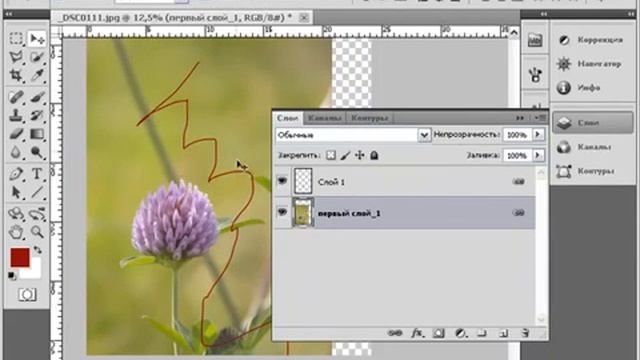The width and height of the screenshot is (640, 360).
Task: Open the Навигатор panel
Action: point(593,64)
